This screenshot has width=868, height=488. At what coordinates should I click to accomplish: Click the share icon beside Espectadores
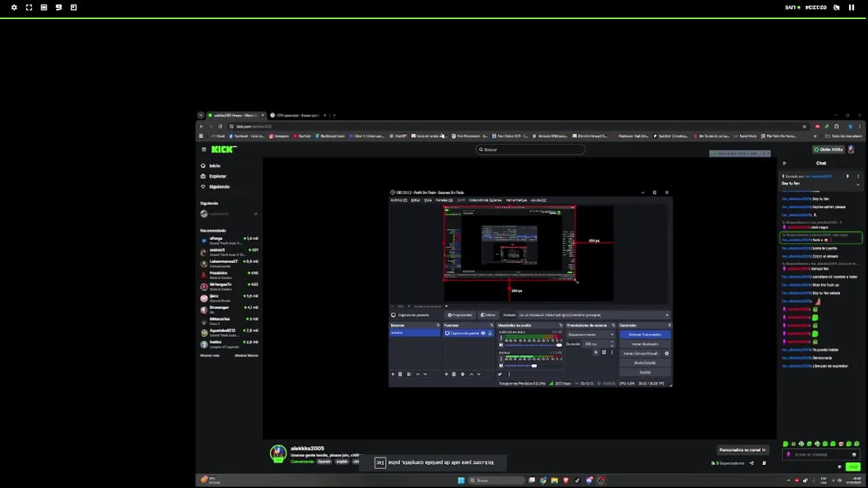click(x=751, y=463)
